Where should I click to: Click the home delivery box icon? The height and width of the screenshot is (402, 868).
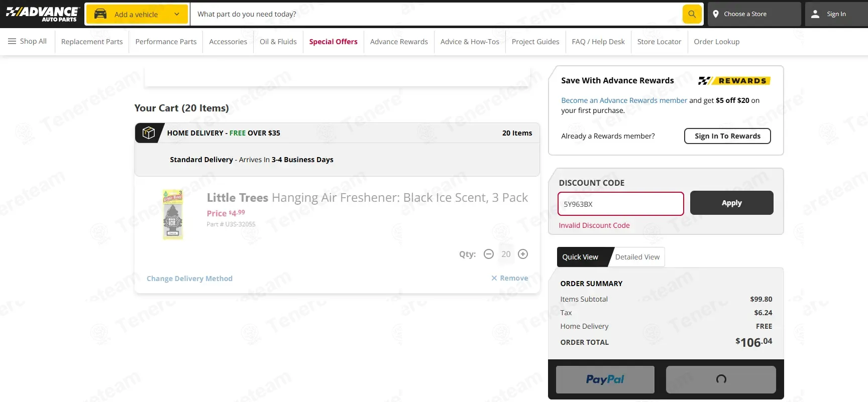click(x=148, y=133)
